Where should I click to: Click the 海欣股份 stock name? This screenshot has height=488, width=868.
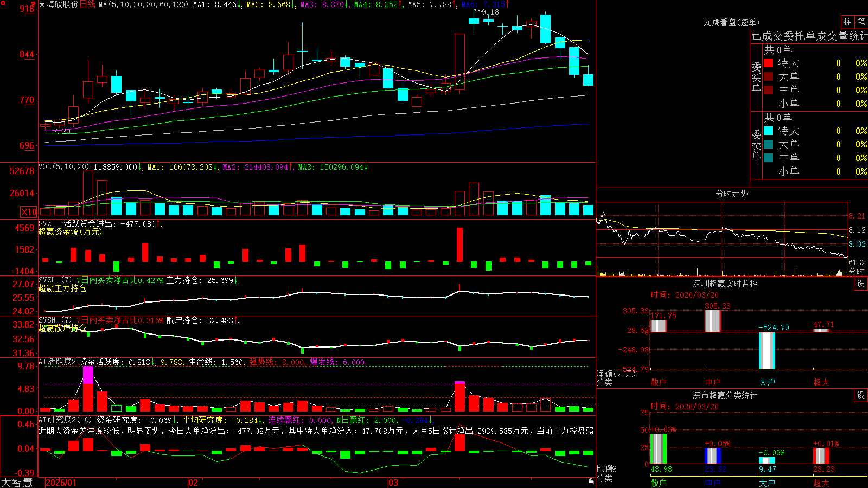[x=62, y=4]
